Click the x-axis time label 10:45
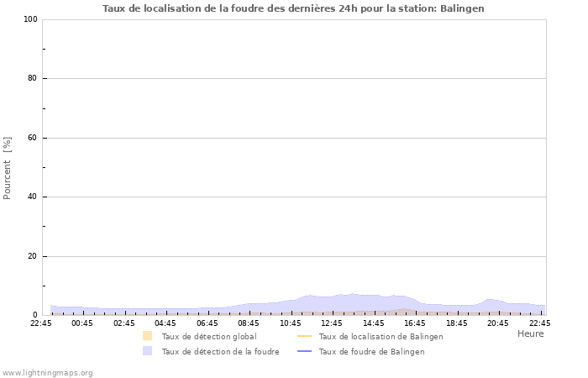 click(x=291, y=323)
